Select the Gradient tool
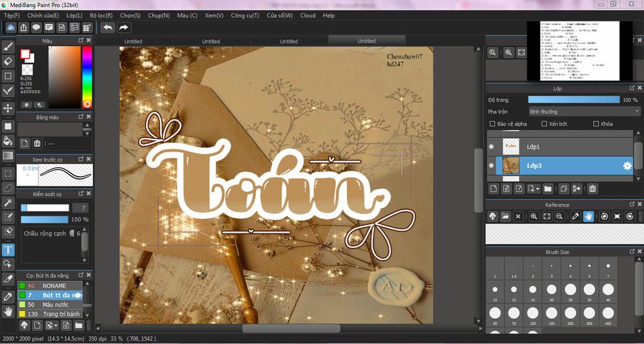This screenshot has width=644, height=344. 8,155
